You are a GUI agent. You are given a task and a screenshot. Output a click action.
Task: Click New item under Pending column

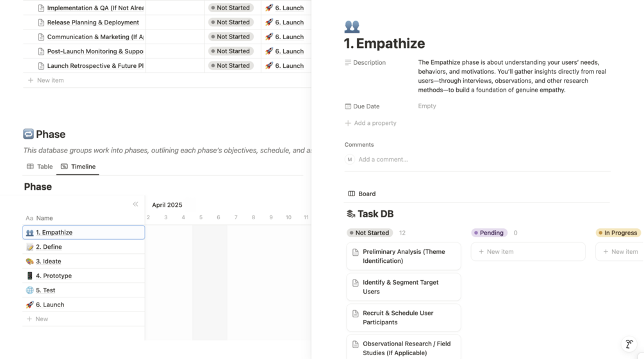point(528,252)
